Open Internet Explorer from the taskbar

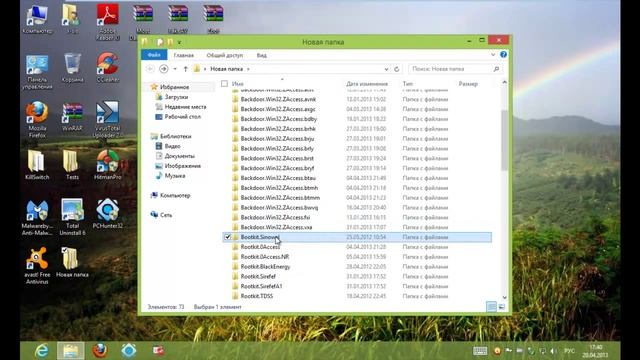[x=41, y=351]
